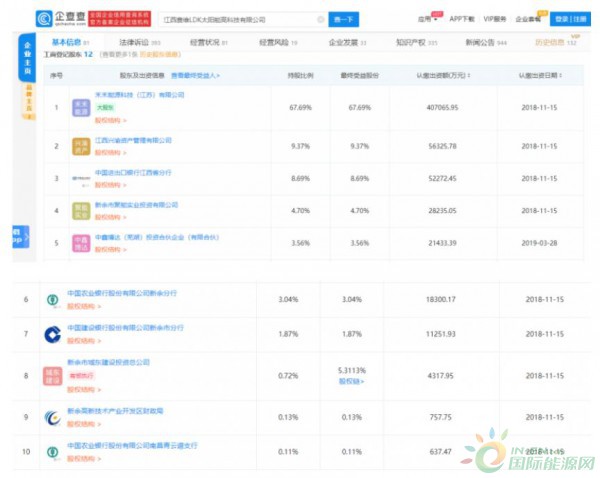Open the 企业套餐 link
This screenshot has height=478, width=600.
click(x=528, y=19)
